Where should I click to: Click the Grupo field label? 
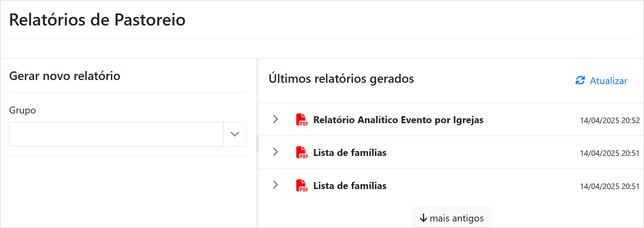coord(22,110)
